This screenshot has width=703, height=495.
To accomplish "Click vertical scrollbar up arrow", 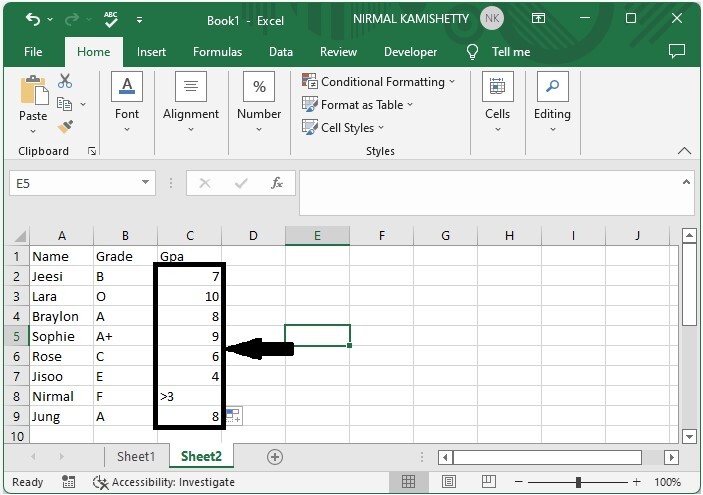I will (x=689, y=235).
